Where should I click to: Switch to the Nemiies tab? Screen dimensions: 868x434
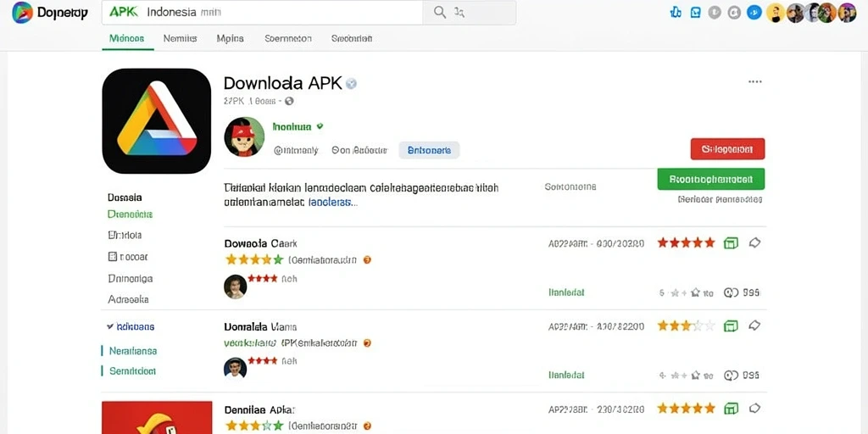click(x=181, y=39)
